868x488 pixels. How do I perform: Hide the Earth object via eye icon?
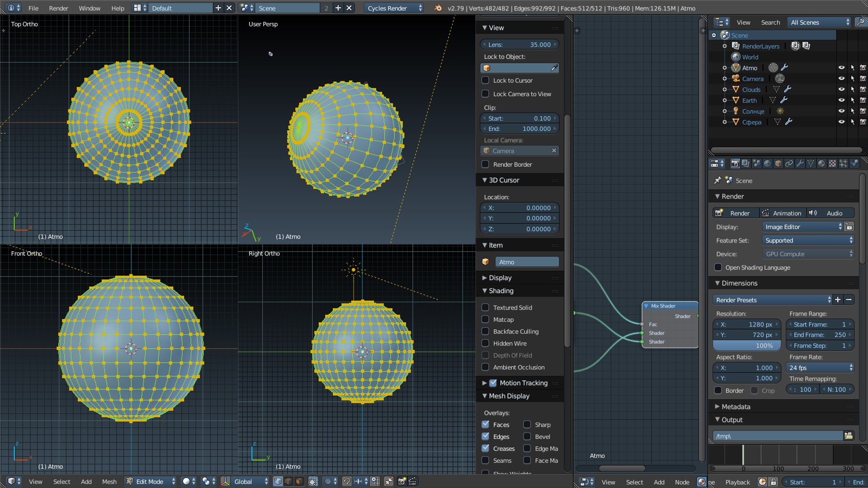(841, 100)
